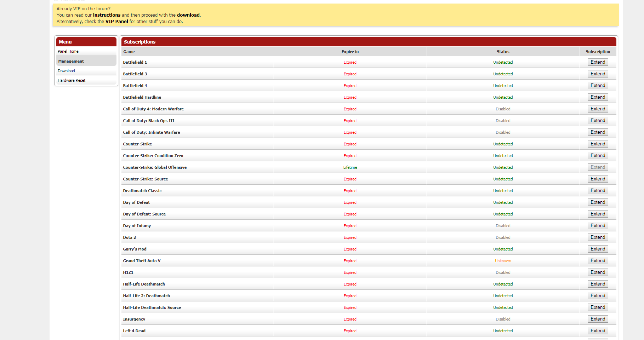The image size is (644, 340).
Task: Extend the Battlefield 1 subscription
Action: click(x=598, y=62)
